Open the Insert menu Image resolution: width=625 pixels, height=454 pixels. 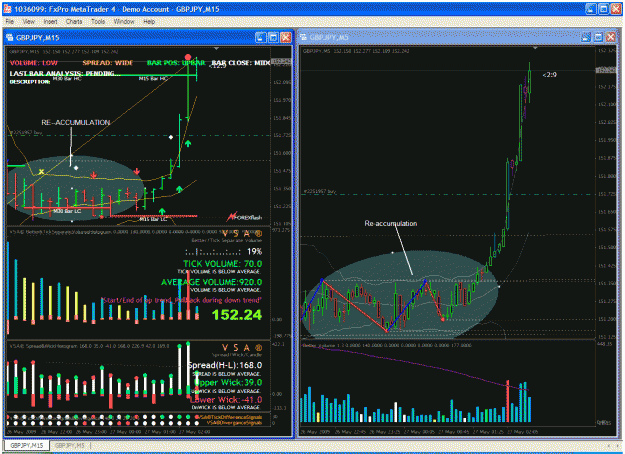[50, 22]
